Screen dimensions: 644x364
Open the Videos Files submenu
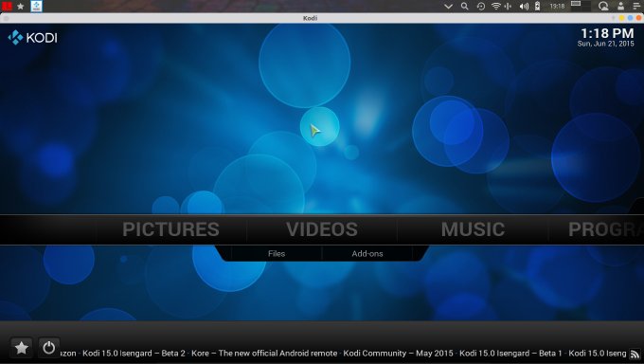point(277,254)
